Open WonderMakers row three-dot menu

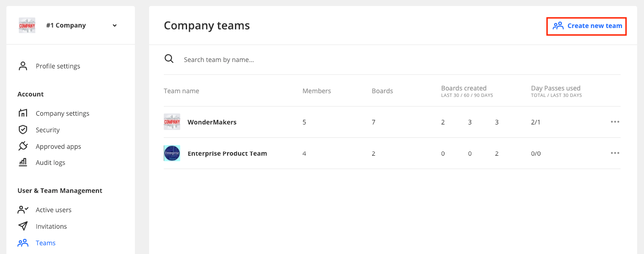click(615, 122)
